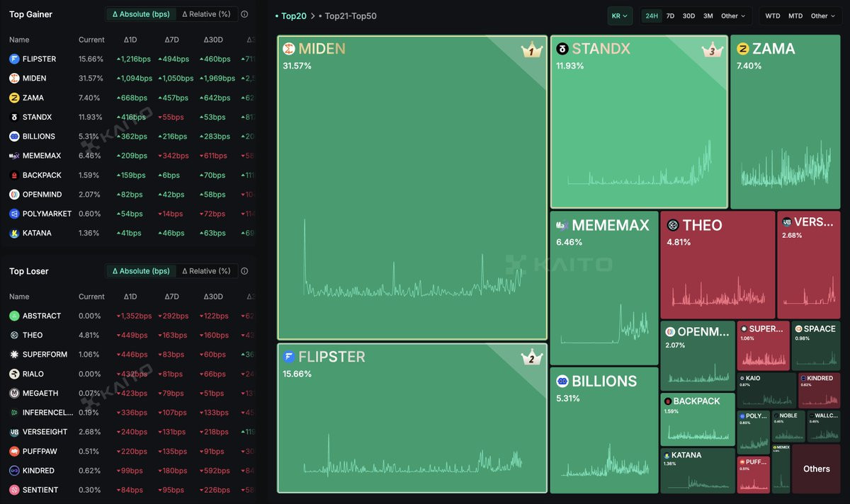Open the VERS... red treemap tile
Image resolution: width=850 pixels, height=504 pixels.
coord(808,265)
